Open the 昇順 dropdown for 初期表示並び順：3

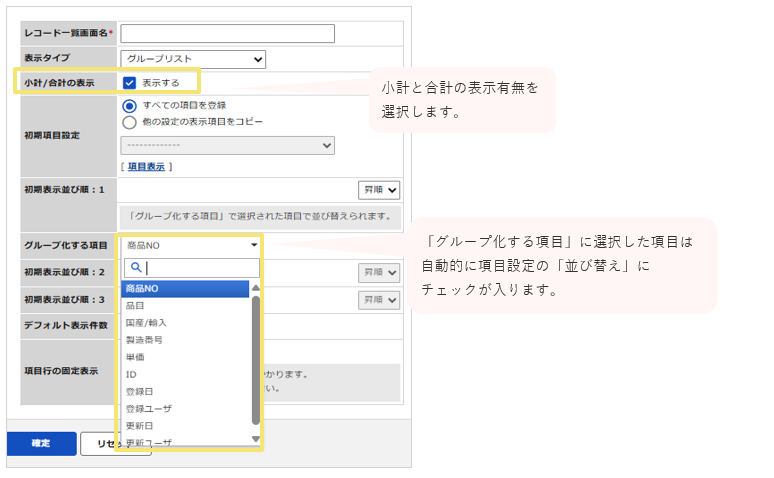[379, 300]
